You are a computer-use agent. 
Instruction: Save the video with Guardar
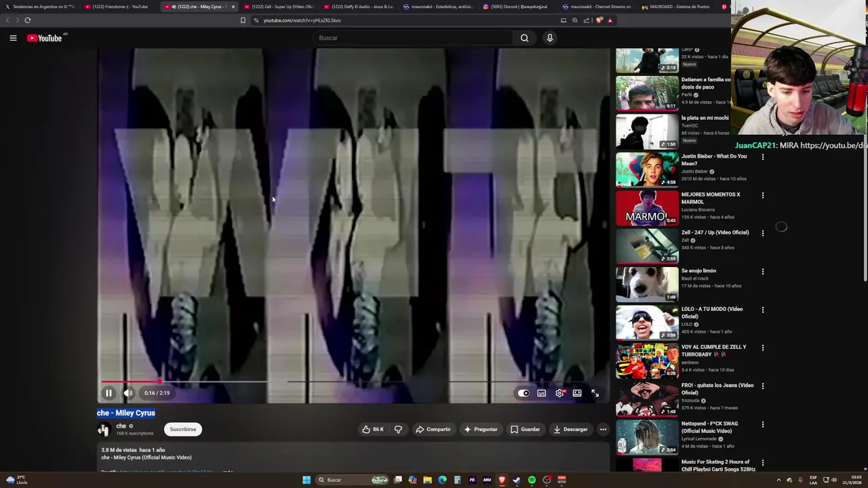click(526, 429)
